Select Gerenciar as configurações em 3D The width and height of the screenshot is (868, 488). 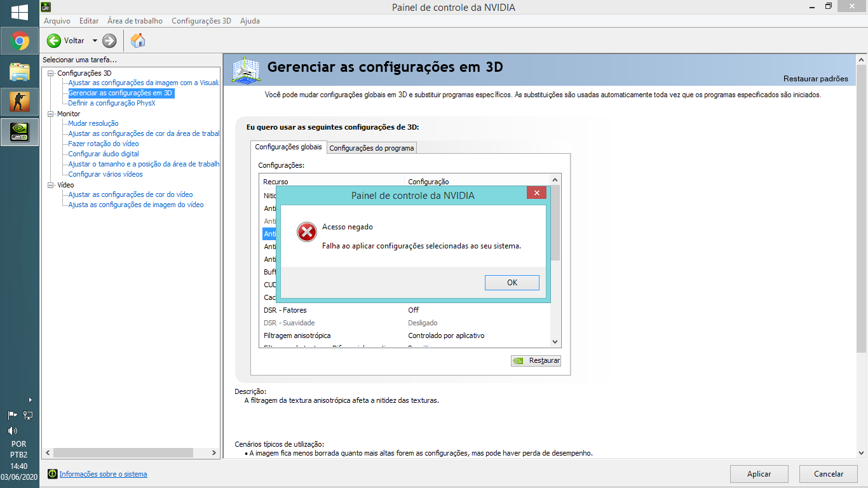point(120,93)
